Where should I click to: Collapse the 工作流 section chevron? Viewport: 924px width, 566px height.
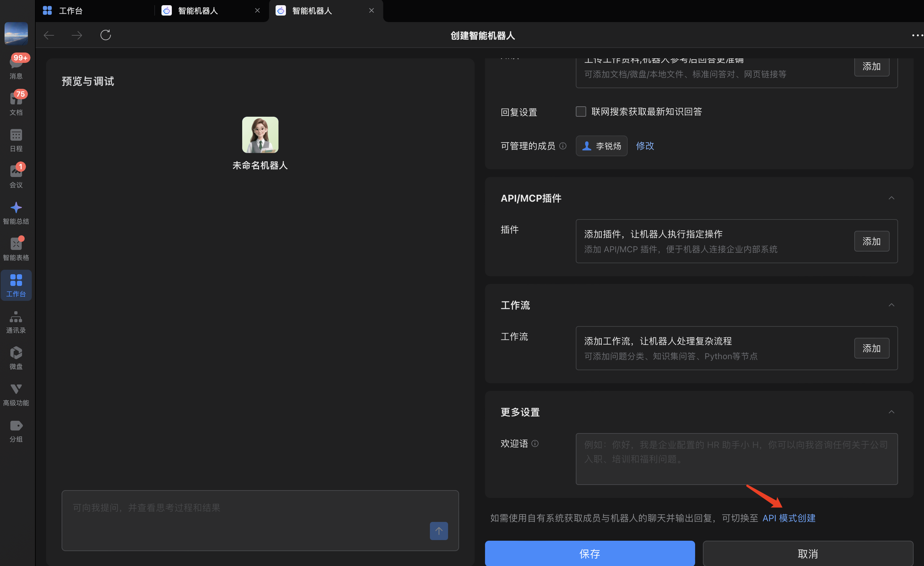[891, 305]
